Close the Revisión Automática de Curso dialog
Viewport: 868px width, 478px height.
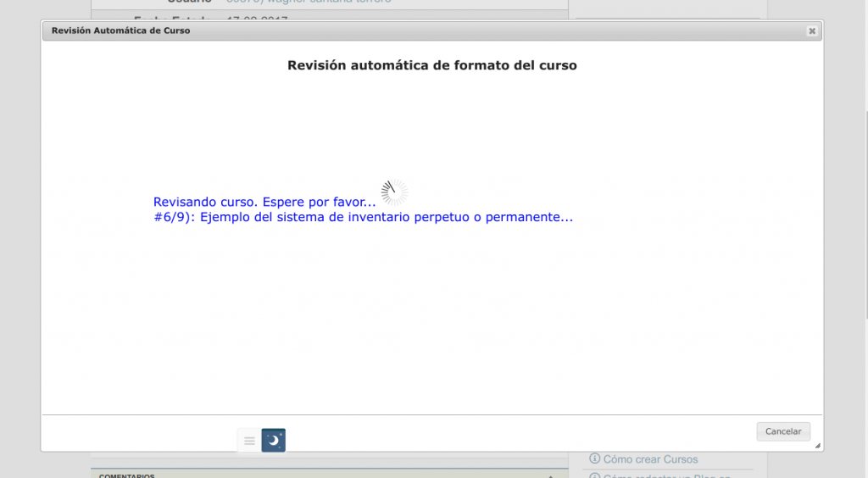pyautogui.click(x=811, y=31)
